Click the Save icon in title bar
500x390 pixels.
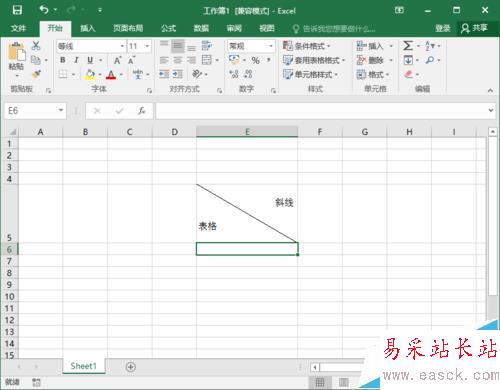coord(17,10)
